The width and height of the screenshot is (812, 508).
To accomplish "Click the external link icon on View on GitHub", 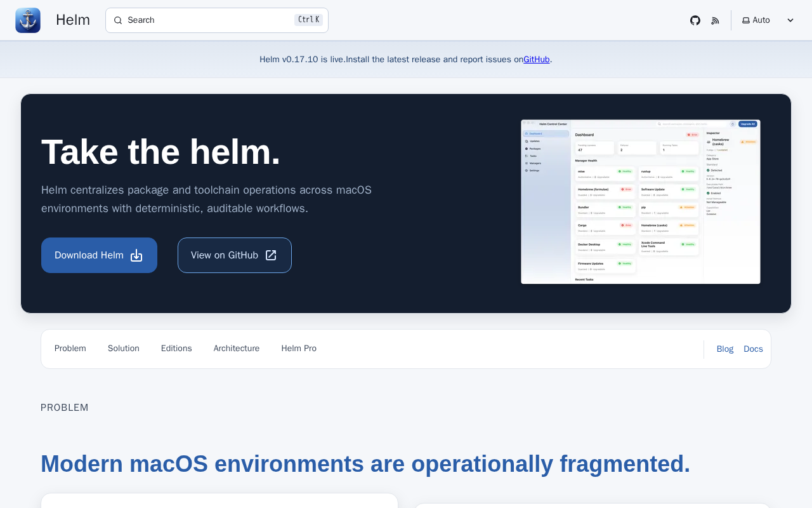I will (x=271, y=255).
